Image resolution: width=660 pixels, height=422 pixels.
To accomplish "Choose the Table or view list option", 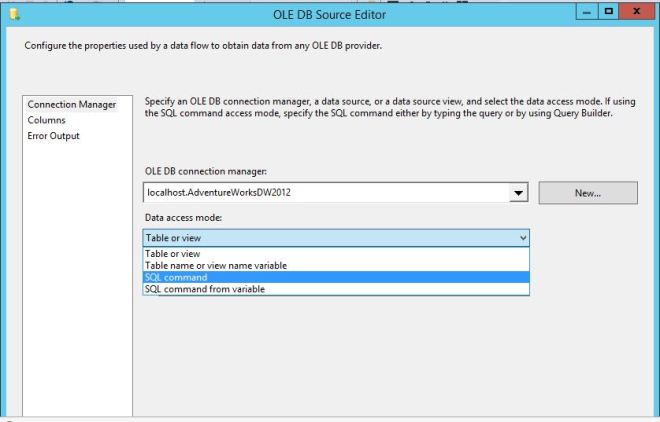I will pos(172,254).
